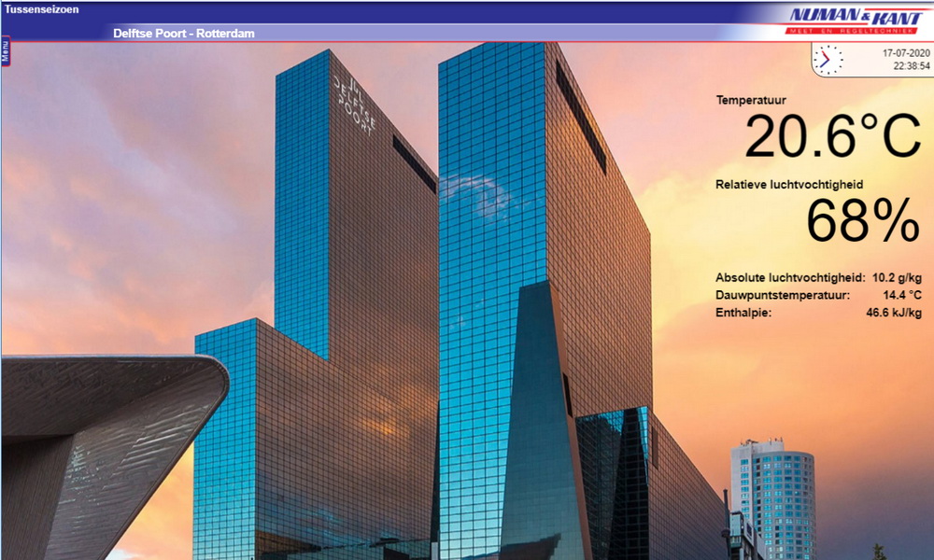Click the analog clock icon
934x560 pixels.
click(x=827, y=60)
